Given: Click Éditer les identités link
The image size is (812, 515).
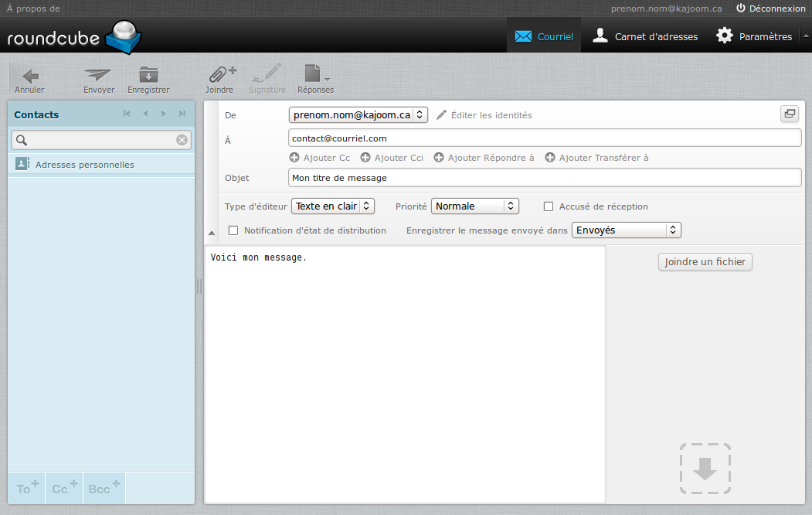Looking at the screenshot, I should tap(491, 115).
